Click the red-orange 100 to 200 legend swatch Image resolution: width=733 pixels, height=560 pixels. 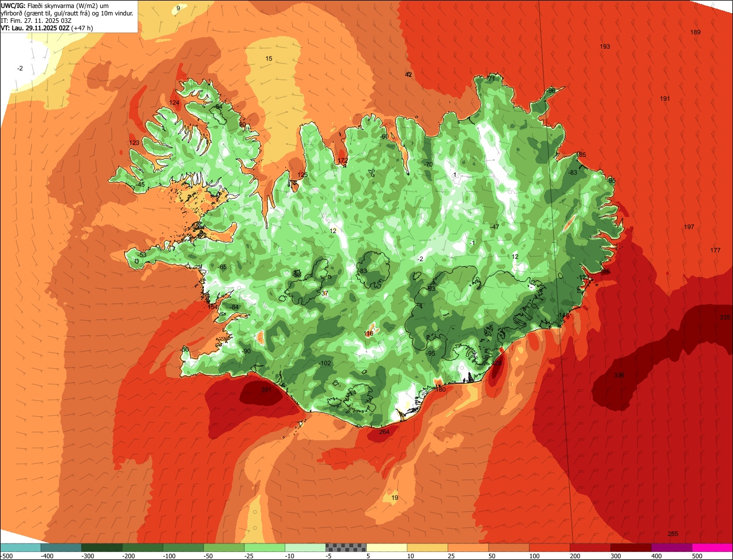tap(549, 547)
